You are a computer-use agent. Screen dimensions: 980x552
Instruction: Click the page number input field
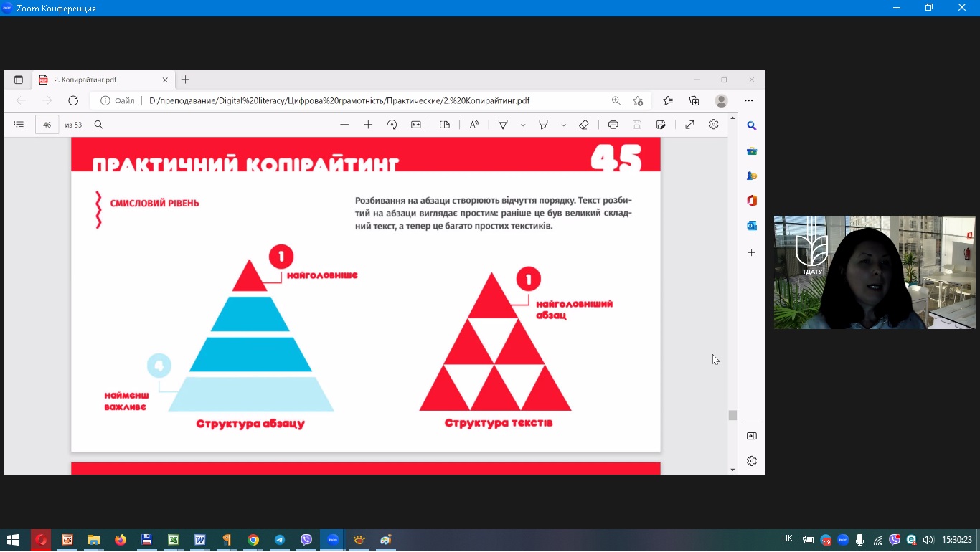[x=47, y=125]
